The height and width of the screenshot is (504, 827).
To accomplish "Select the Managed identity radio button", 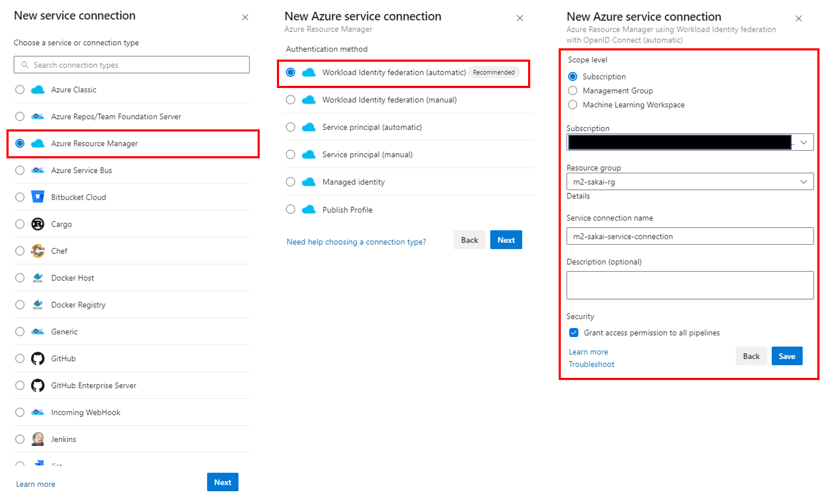I will [290, 182].
